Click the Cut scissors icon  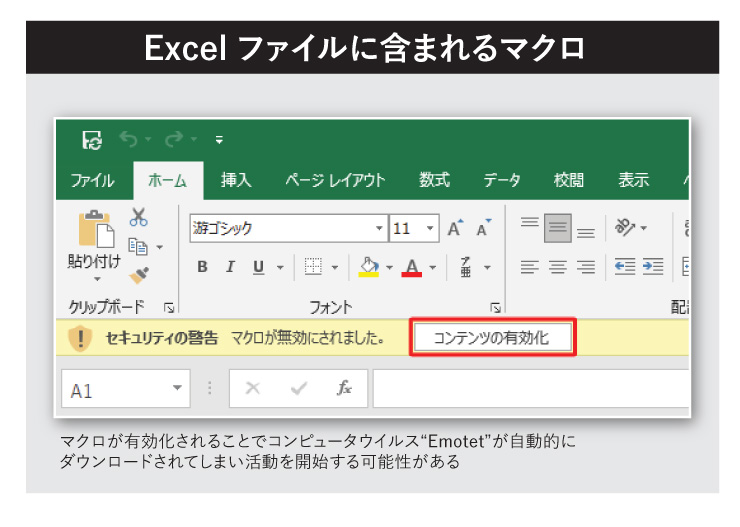138,217
